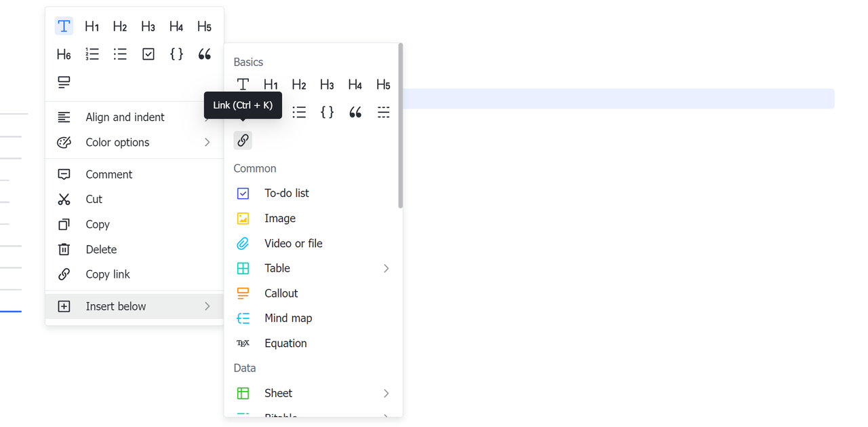Viewport: 868px width, 427px height.
Task: Convert block to Heading 5 in context menu
Action: [x=204, y=26]
